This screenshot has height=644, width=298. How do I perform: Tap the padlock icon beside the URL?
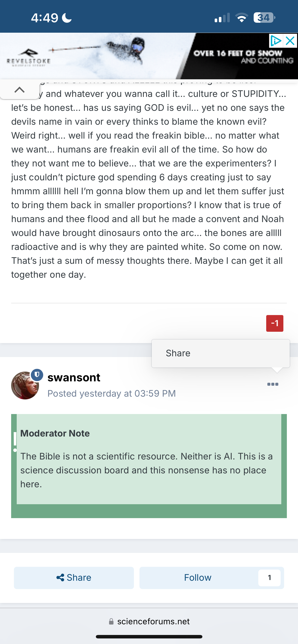(111, 622)
